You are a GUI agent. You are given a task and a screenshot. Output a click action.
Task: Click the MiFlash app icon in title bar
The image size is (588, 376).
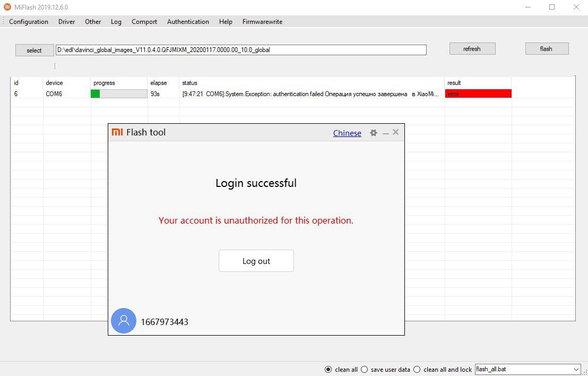[x=7, y=7]
